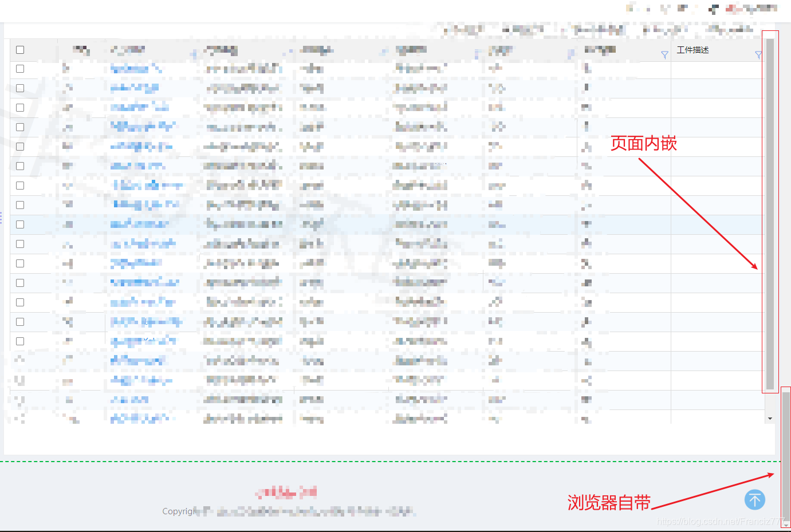
Task: Click the embedded table scrollbar thumb
Action: tap(770, 214)
